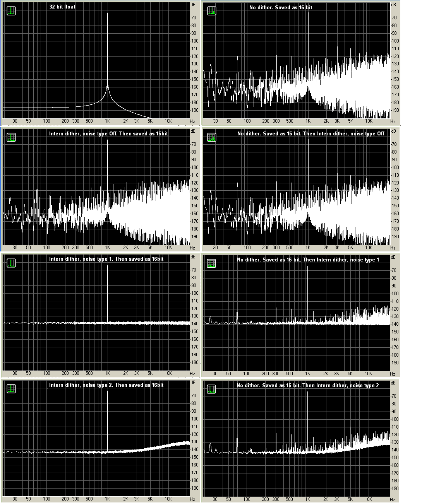Click the 'Intern dither, noise type 1. Then saved as 16bit' title

pos(106,259)
